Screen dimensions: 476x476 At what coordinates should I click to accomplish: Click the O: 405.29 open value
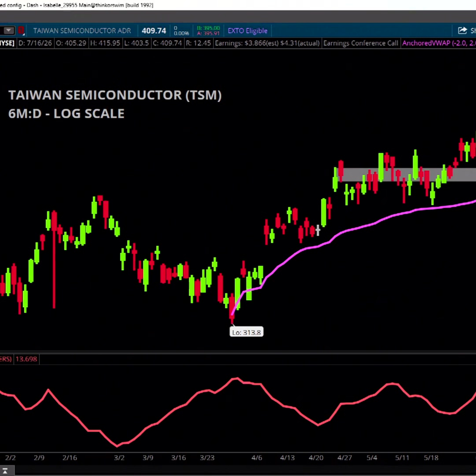[x=71, y=43]
